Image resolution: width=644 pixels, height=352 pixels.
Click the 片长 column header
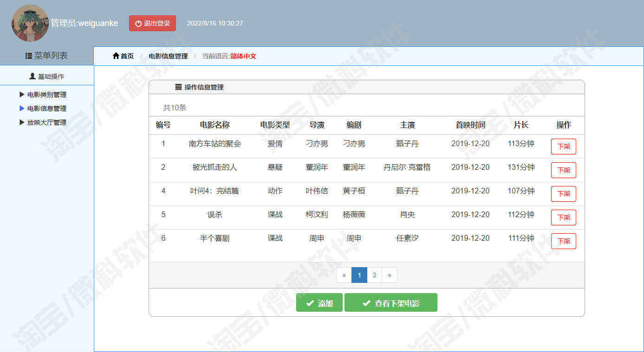pyautogui.click(x=521, y=125)
